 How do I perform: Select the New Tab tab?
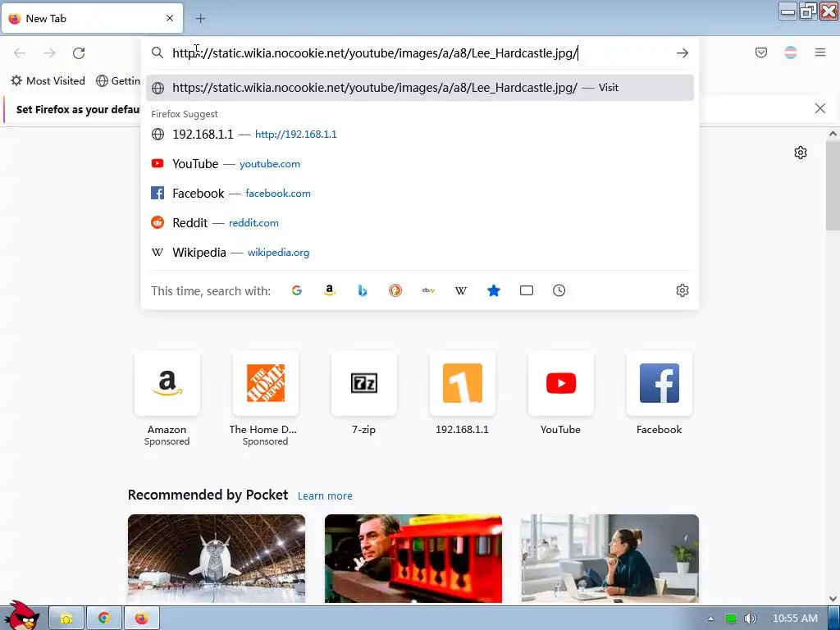coord(92,18)
